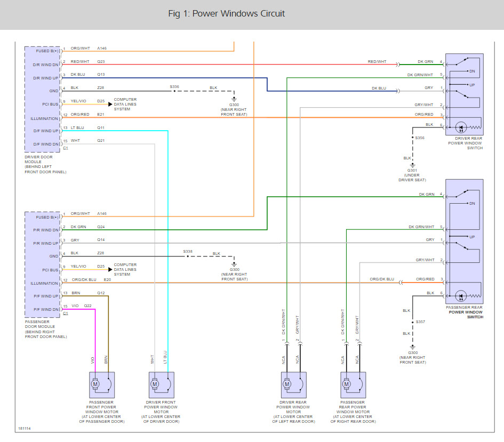The width and height of the screenshot is (504, 442).
Task: Click 'D/F WIND UP' in Driver Door Module
Action: [x=46, y=131]
